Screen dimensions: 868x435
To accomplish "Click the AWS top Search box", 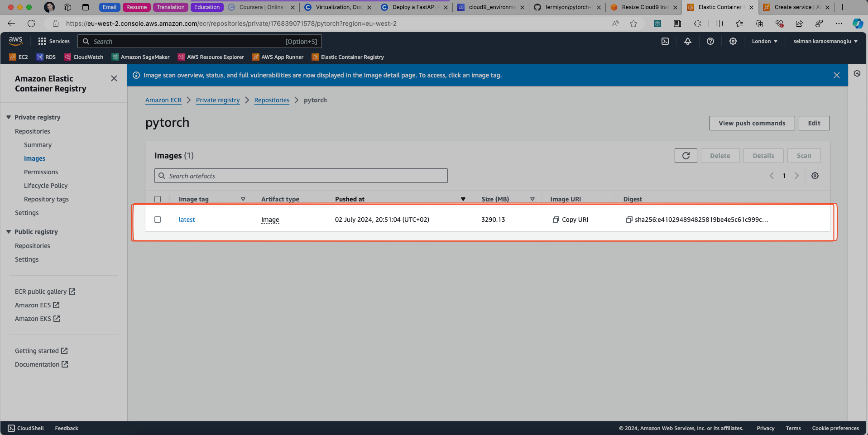I will point(200,41).
